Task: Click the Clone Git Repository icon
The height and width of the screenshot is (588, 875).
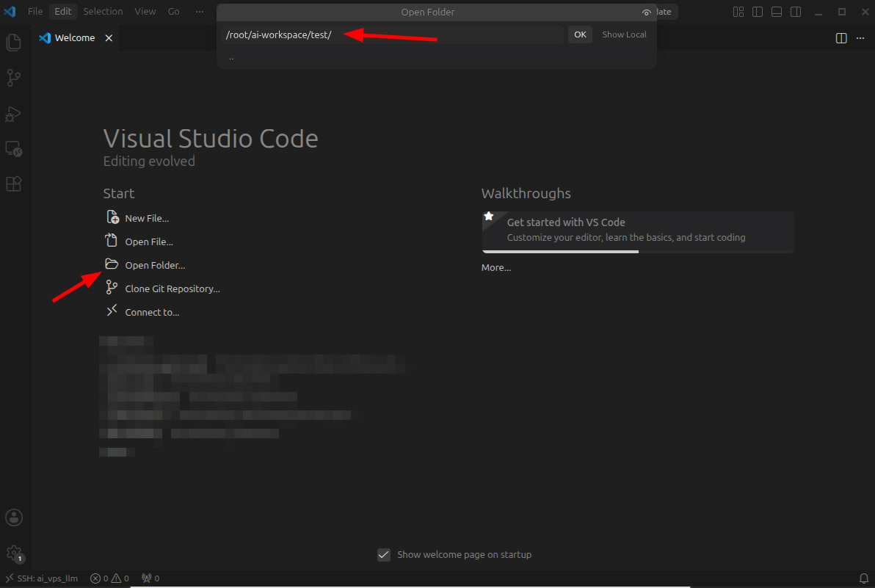Action: tap(112, 287)
